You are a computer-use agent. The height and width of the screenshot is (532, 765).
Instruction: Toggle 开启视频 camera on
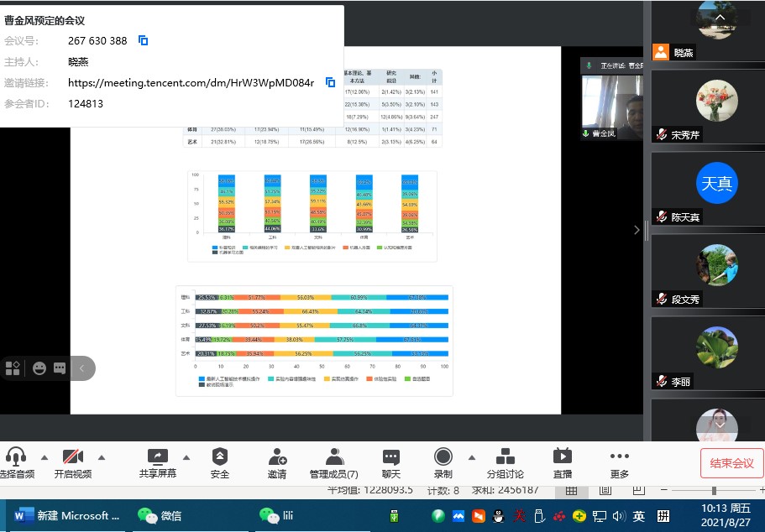coord(71,462)
